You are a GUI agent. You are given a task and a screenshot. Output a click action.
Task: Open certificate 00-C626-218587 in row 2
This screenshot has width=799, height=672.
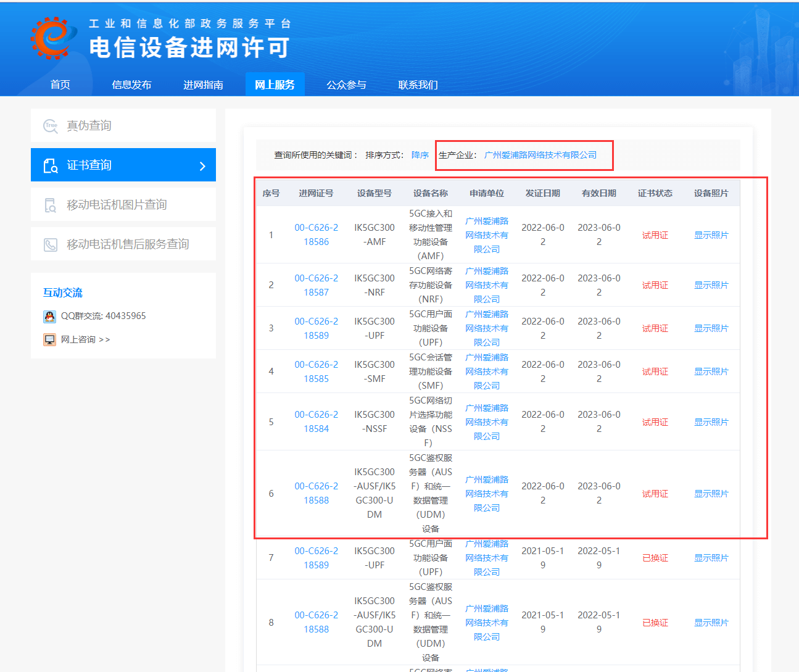pos(316,285)
